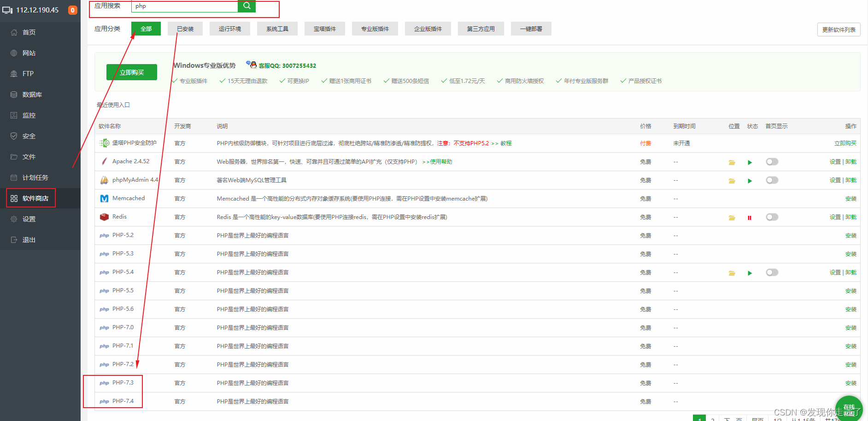The image size is (868, 421).
Task: Click 安装 for Memcached
Action: point(851,199)
